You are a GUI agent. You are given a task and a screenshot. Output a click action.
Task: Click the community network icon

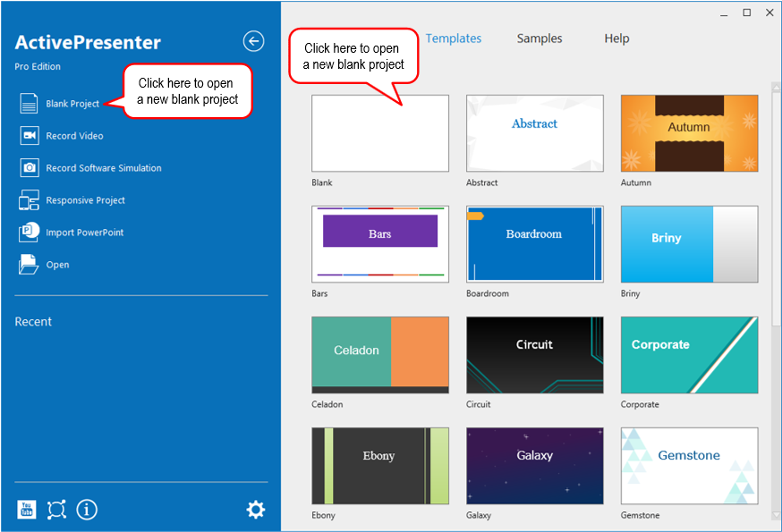[x=56, y=510]
